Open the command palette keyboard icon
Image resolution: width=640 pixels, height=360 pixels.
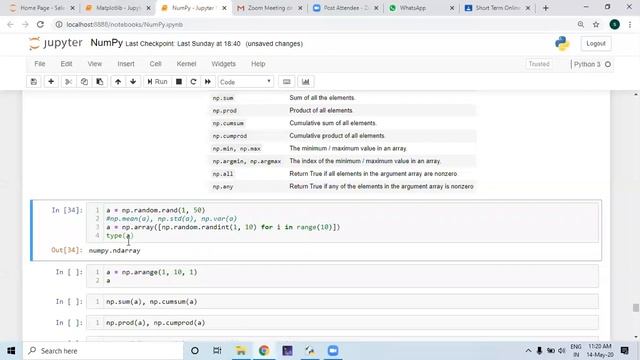coord(287,82)
